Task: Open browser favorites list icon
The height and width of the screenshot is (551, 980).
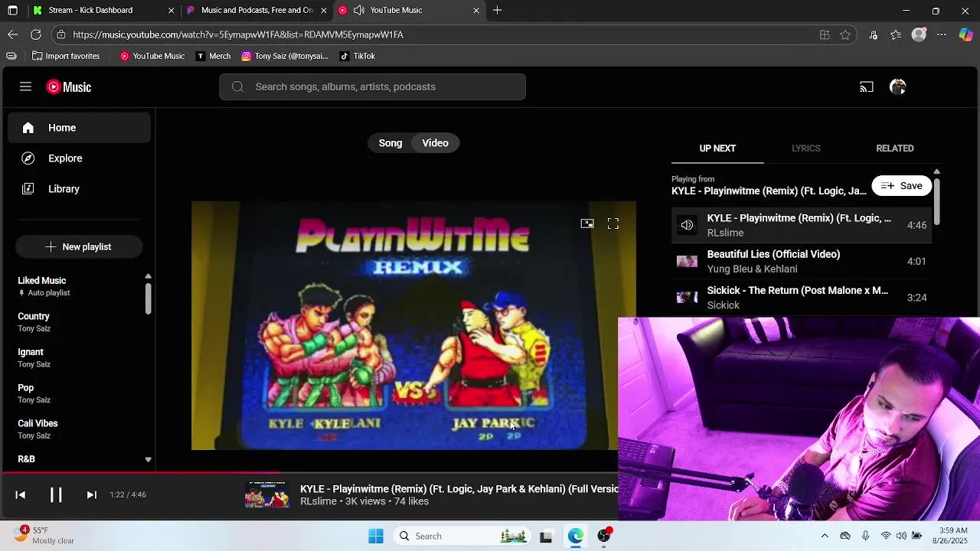Action: [x=896, y=34]
